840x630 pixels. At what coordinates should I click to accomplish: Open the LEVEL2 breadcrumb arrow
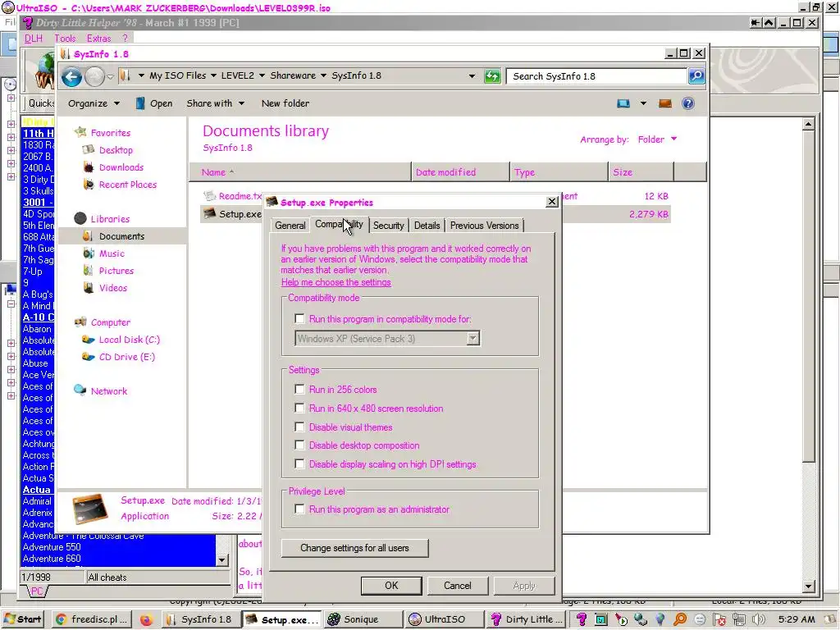click(x=262, y=75)
